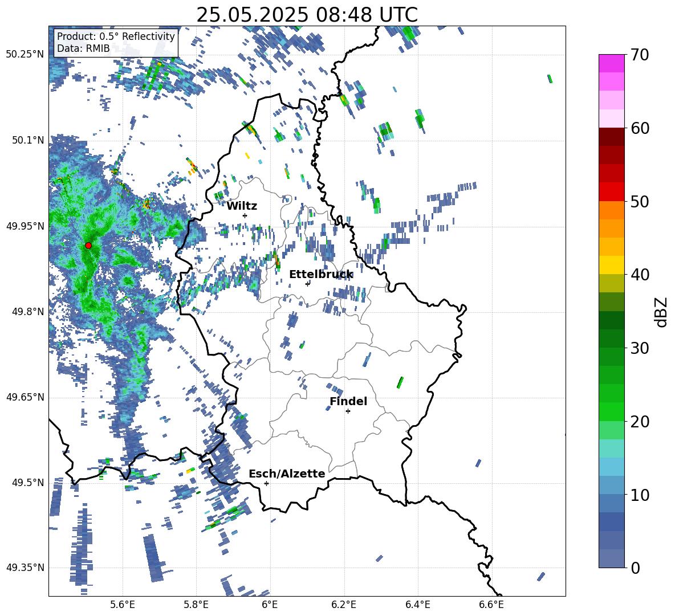Click the 70 tick on the colorbar

click(x=640, y=55)
